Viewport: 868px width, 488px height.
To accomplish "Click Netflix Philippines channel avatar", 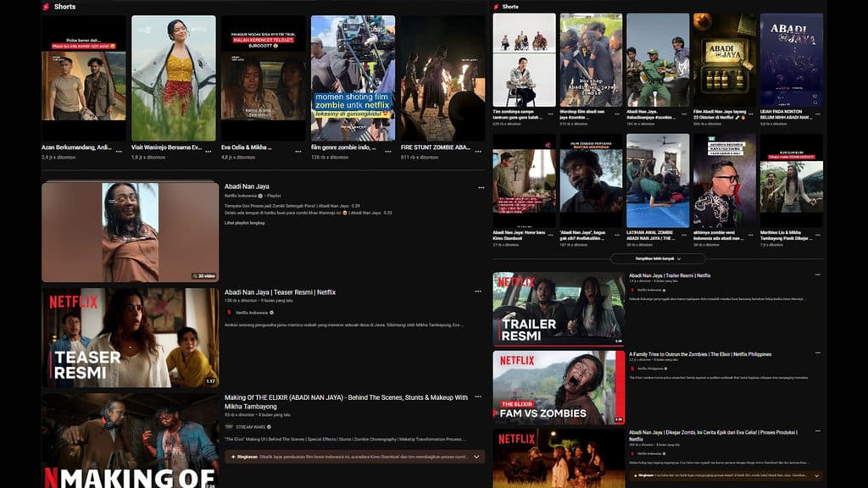I will coord(632,369).
